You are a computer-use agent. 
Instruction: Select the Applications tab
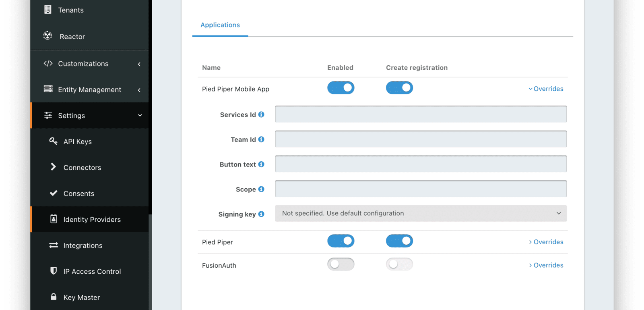pos(220,25)
